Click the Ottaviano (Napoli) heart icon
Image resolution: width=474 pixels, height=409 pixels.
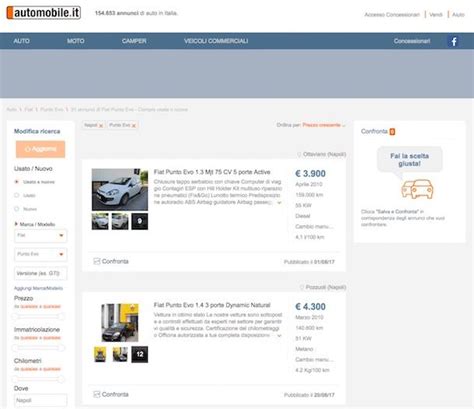(x=299, y=154)
